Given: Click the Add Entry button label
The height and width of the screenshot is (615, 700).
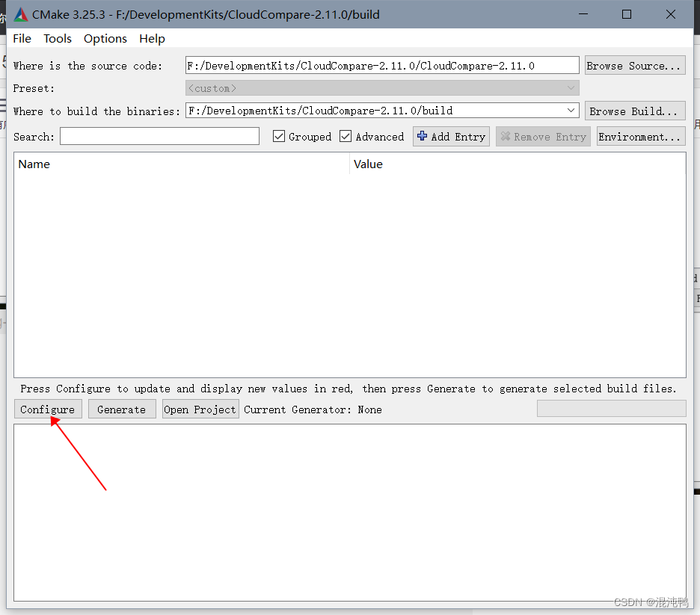Looking at the screenshot, I should tap(458, 137).
